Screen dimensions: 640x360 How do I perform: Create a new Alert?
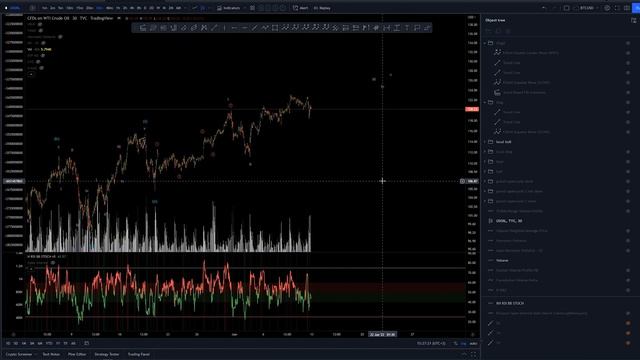pyautogui.click(x=300, y=8)
